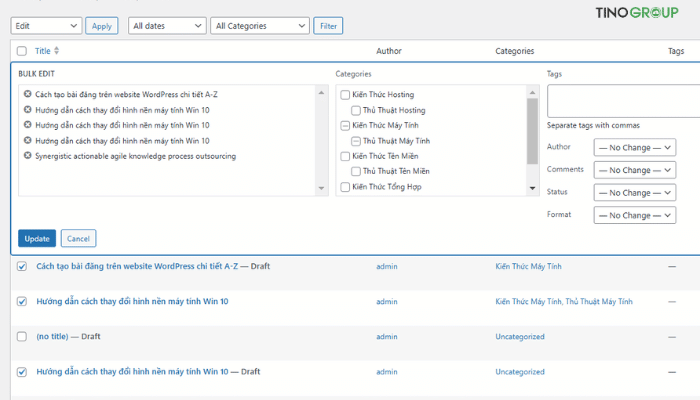
Task: Click the 'BULK EDIT' heading text
Action: tap(37, 74)
